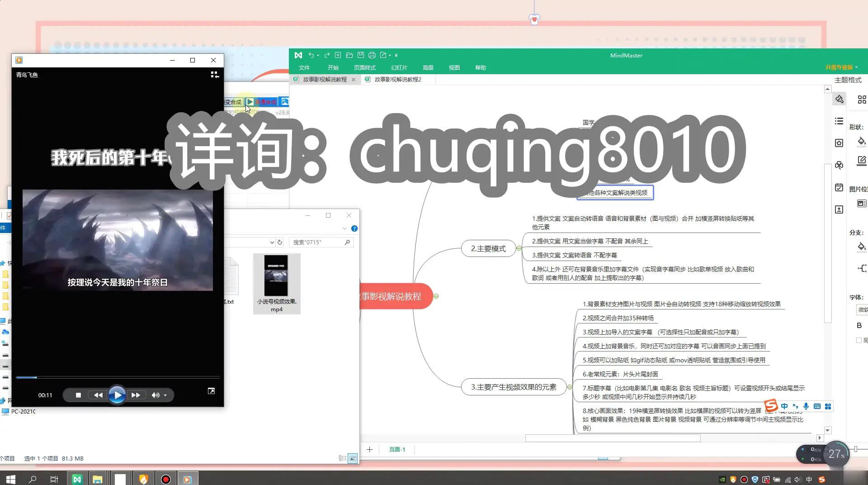Open the export icon's dropdown arrow
868x485 pixels.
tap(390, 56)
